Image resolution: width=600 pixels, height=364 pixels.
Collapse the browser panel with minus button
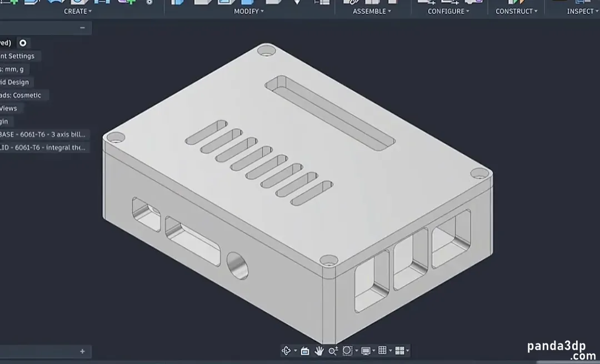82,28
